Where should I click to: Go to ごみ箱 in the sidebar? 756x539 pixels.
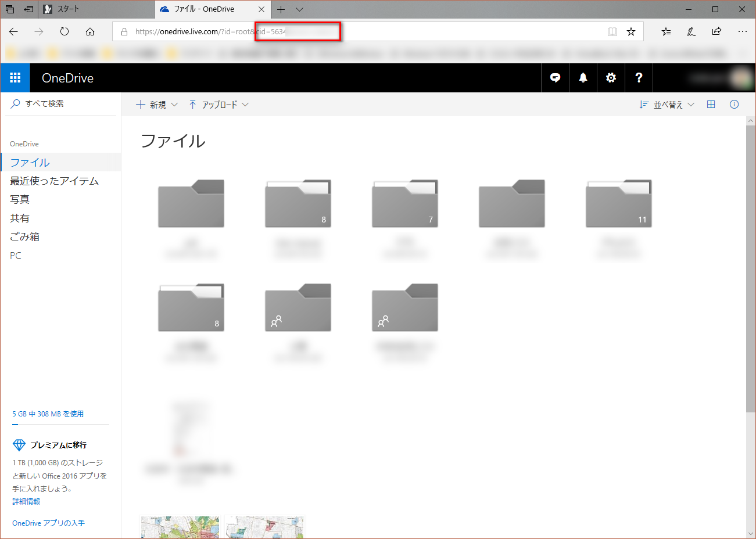(25, 237)
